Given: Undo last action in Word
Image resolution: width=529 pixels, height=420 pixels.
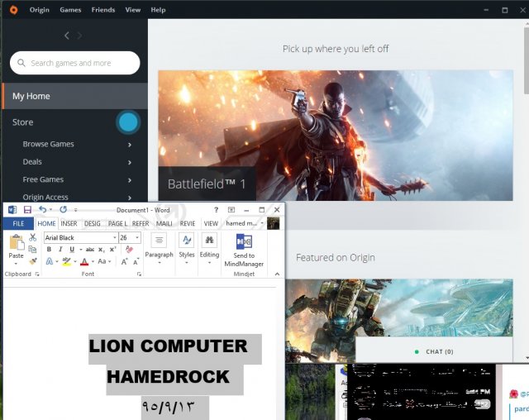Looking at the screenshot, I should coord(42,209).
